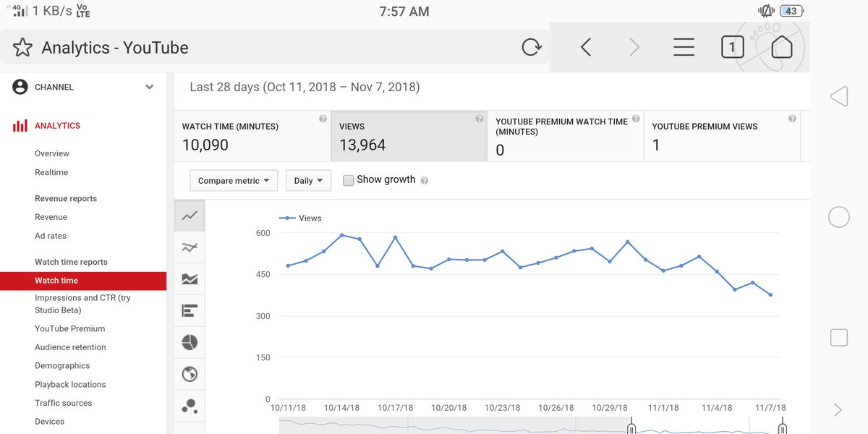Go back with the browser back arrow
868x434 pixels.
[586, 48]
